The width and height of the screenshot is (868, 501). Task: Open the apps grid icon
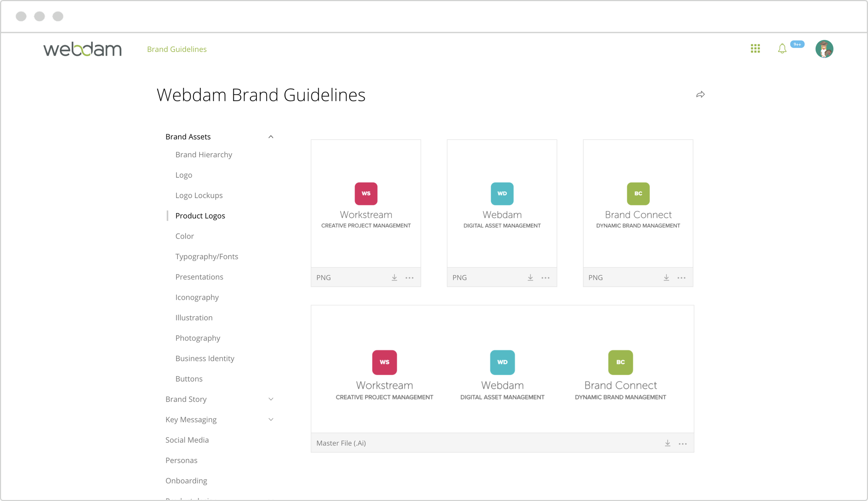pos(755,49)
